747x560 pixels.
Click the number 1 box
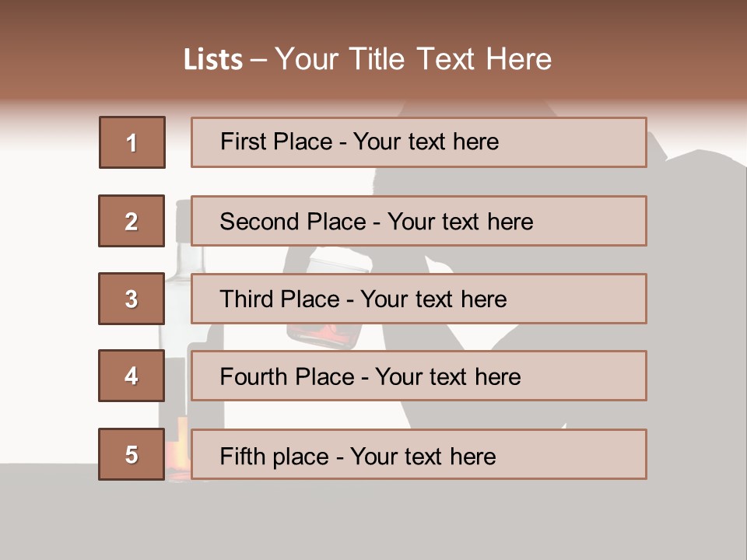[x=132, y=142]
